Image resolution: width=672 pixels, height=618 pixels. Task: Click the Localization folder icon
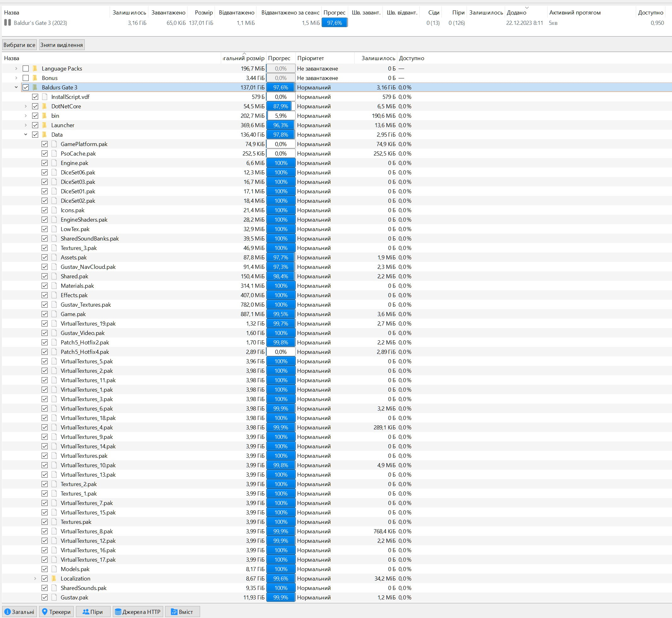(x=54, y=579)
